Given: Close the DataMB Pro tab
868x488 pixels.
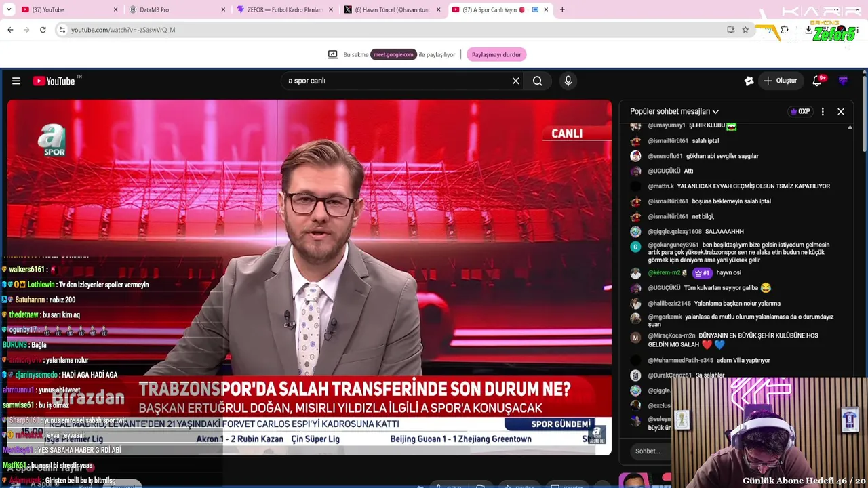Looking at the screenshot, I should coord(224,9).
